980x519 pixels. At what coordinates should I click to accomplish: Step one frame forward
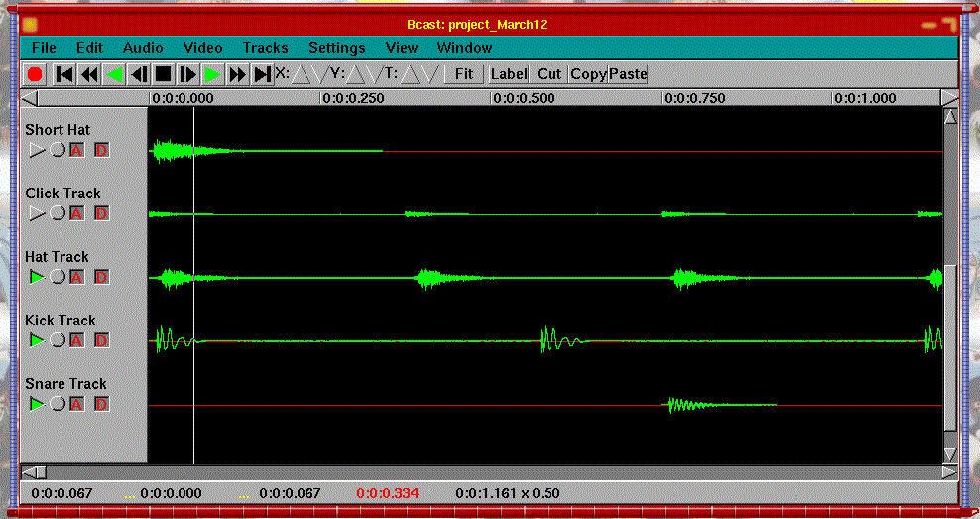click(x=187, y=74)
